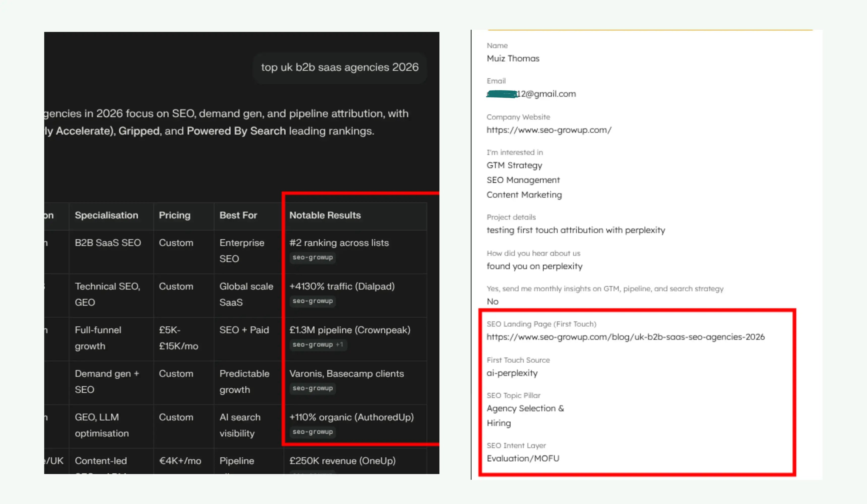Click the Powered By Search bold text
The image size is (867, 504).
pyautogui.click(x=236, y=131)
